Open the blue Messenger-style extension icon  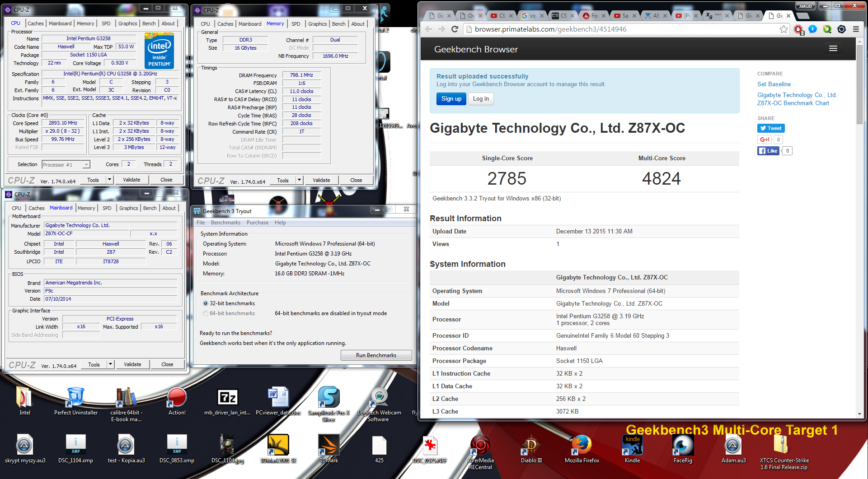(x=812, y=29)
